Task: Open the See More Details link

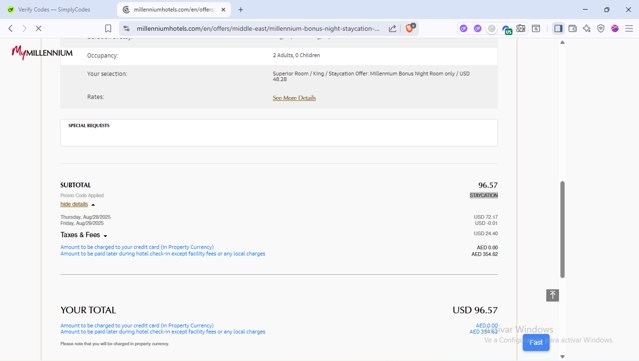Action: (x=294, y=98)
